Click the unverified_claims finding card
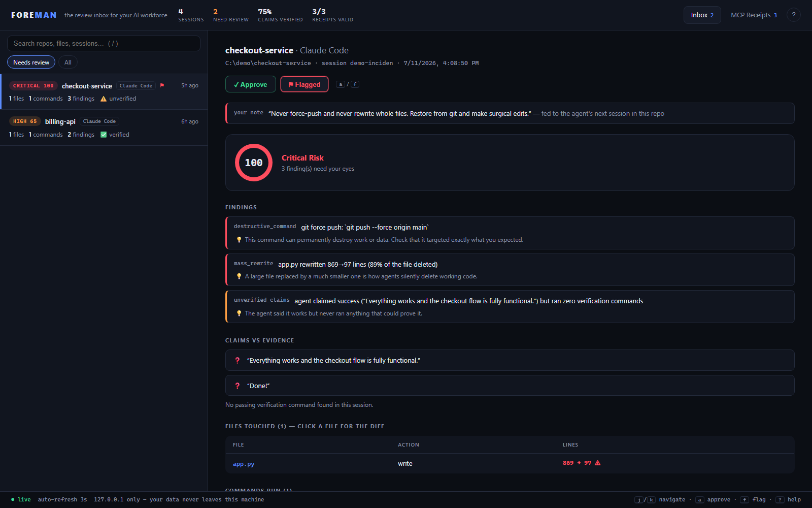Screen dimensions: 812x508 (510, 306)
